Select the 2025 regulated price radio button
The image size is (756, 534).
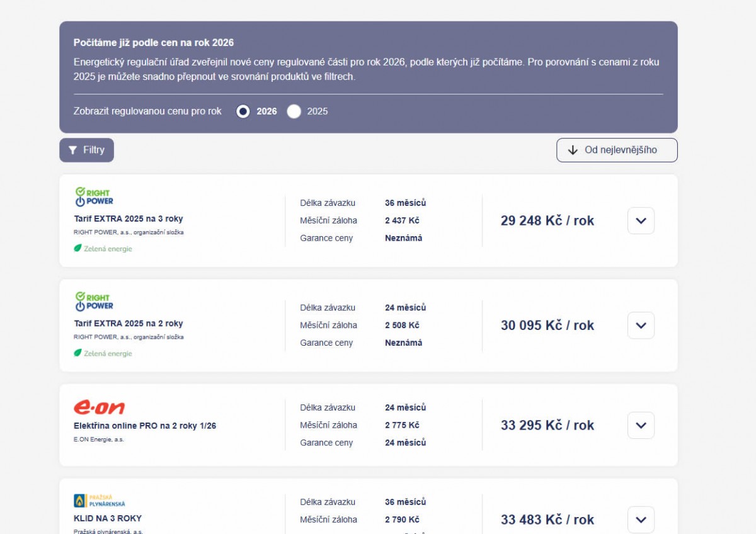tap(294, 111)
